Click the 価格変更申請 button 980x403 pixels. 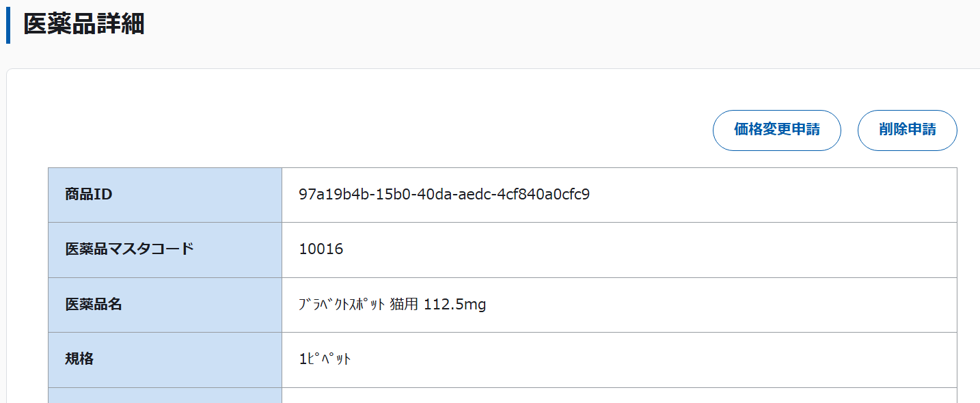(776, 130)
